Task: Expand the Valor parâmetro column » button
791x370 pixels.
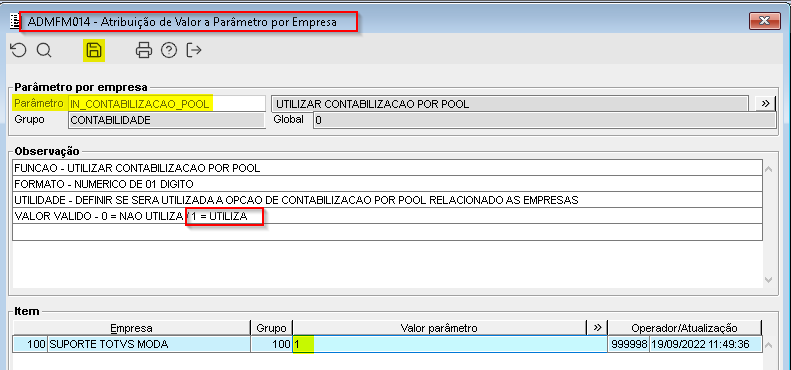Action: pyautogui.click(x=597, y=328)
